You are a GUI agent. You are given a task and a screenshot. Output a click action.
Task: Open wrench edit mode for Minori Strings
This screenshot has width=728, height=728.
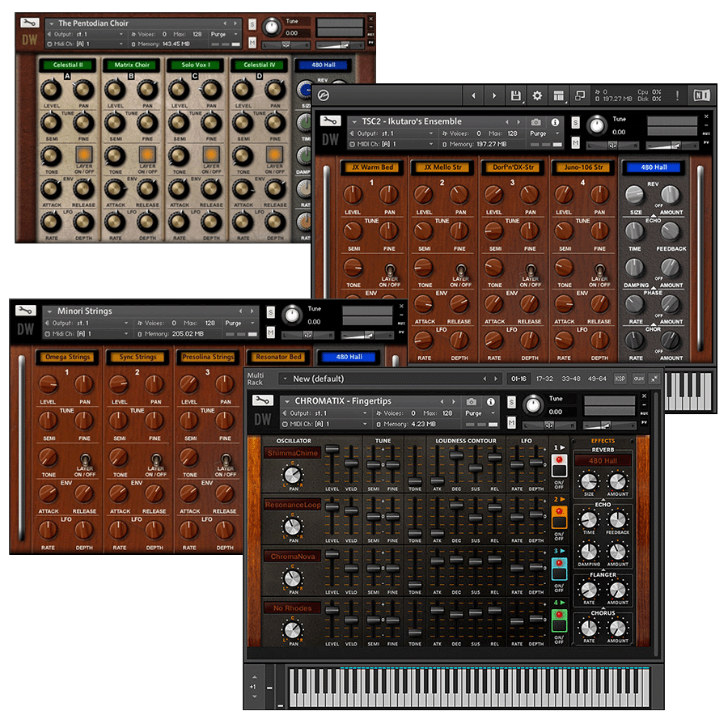[x=26, y=310]
